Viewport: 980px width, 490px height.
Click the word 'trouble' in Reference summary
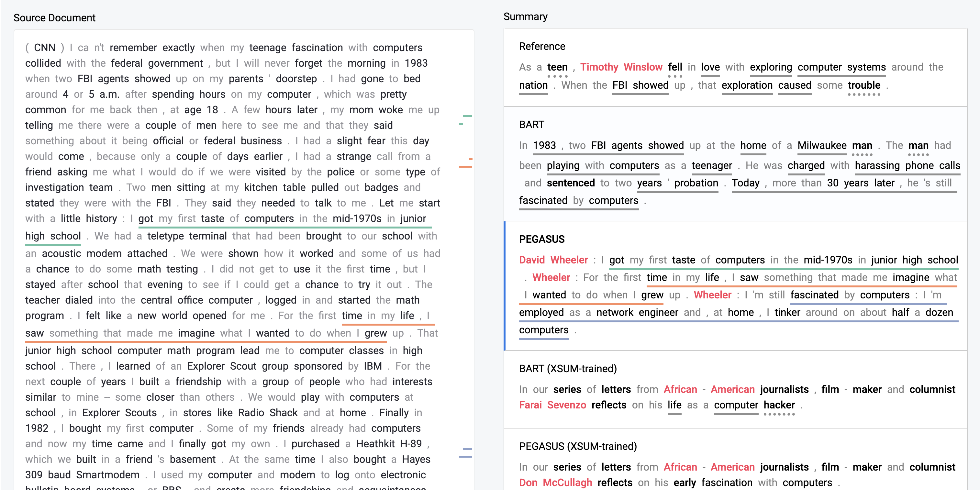(x=863, y=85)
